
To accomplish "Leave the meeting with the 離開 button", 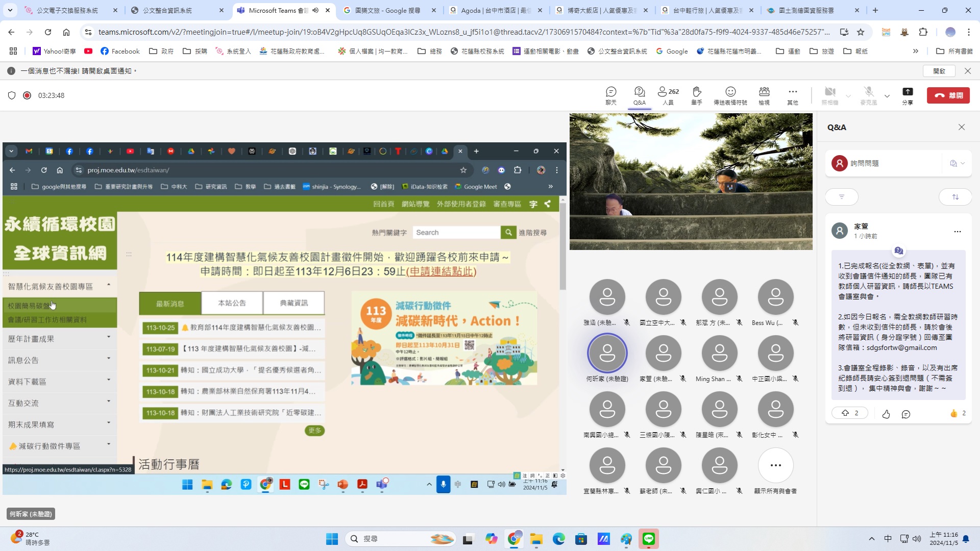I will [x=948, y=95].
